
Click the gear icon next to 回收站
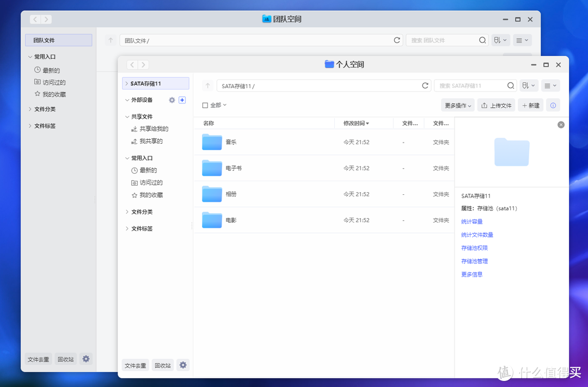pyautogui.click(x=183, y=365)
